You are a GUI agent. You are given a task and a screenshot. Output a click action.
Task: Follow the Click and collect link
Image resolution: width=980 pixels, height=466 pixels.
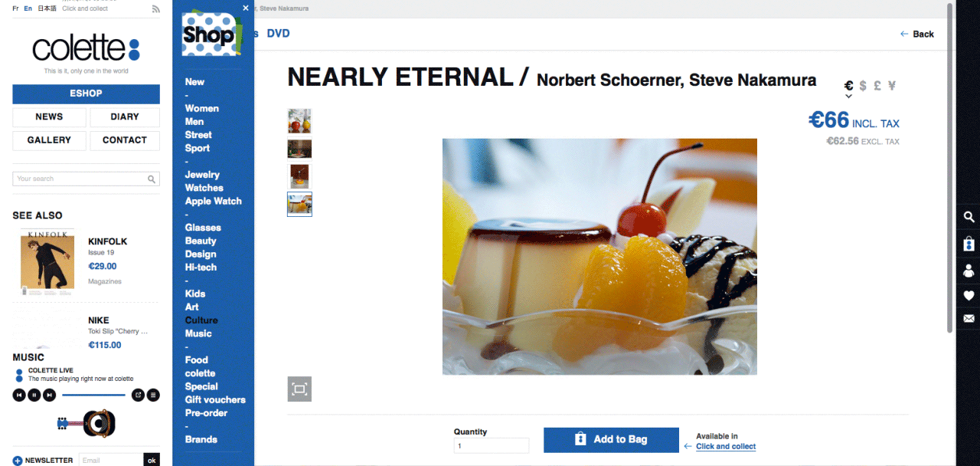click(725, 446)
